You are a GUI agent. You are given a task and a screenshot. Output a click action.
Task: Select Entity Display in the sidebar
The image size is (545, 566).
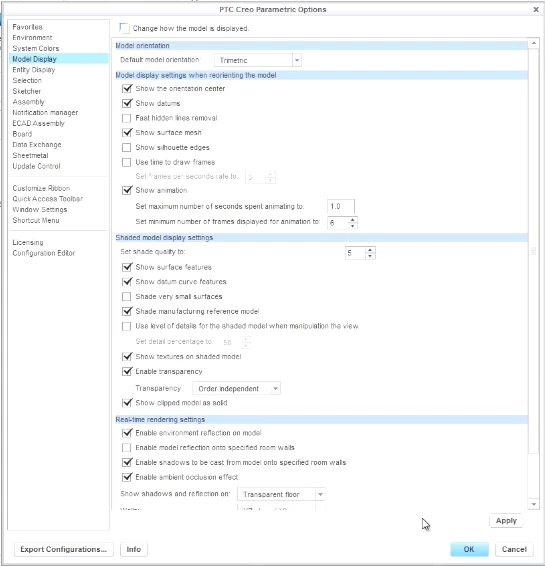(34, 70)
